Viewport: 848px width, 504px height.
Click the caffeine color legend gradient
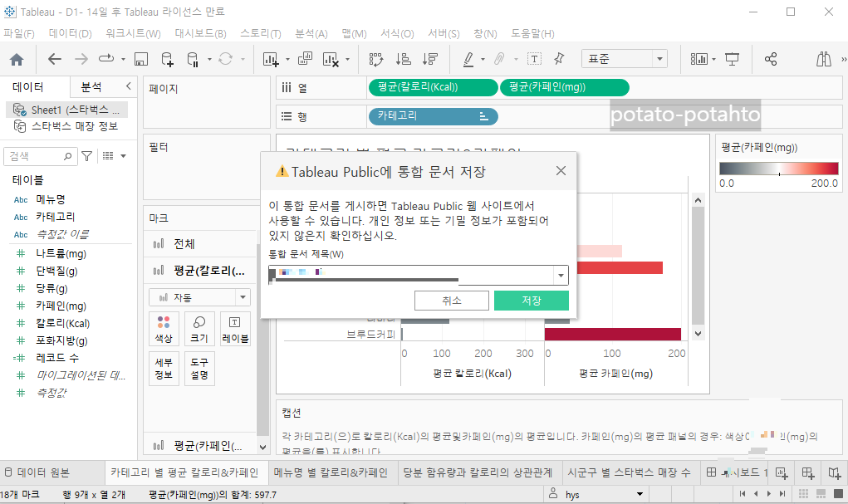(x=779, y=169)
